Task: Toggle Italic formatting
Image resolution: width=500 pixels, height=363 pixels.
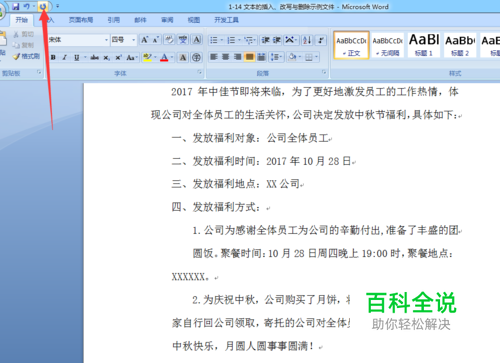Action: [65, 58]
